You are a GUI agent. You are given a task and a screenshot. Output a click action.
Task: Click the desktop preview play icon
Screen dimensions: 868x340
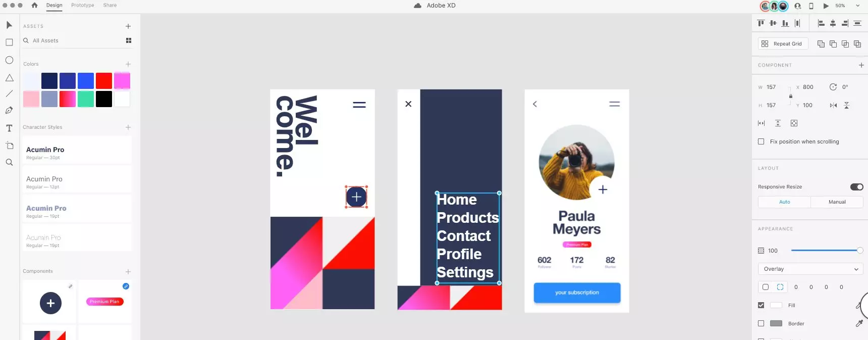pyautogui.click(x=826, y=6)
